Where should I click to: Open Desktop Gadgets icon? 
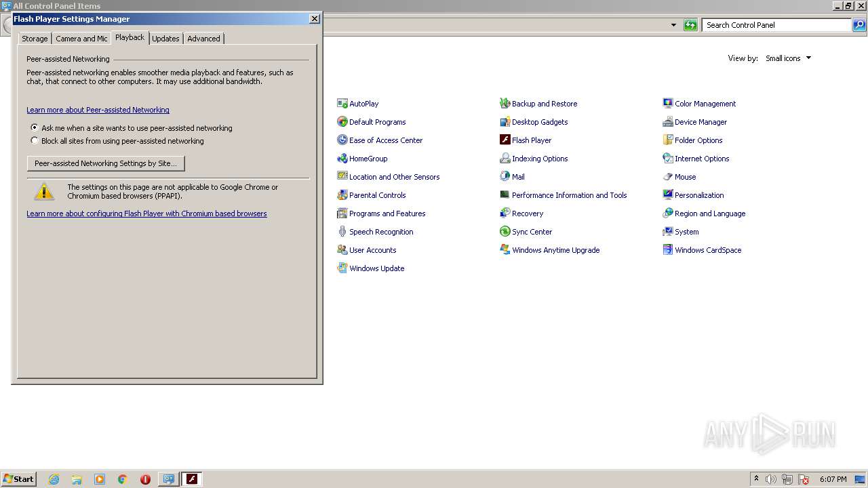pos(534,122)
